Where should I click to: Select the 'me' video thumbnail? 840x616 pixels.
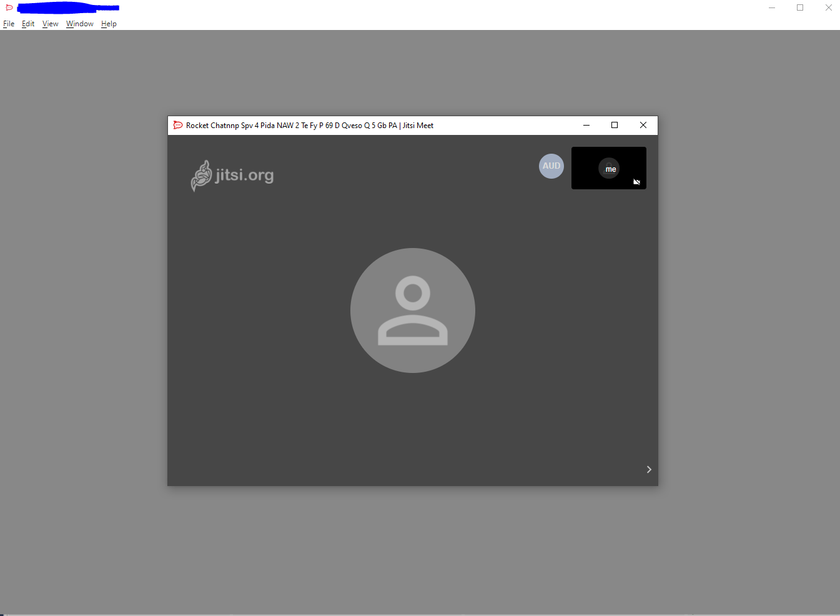609,168
